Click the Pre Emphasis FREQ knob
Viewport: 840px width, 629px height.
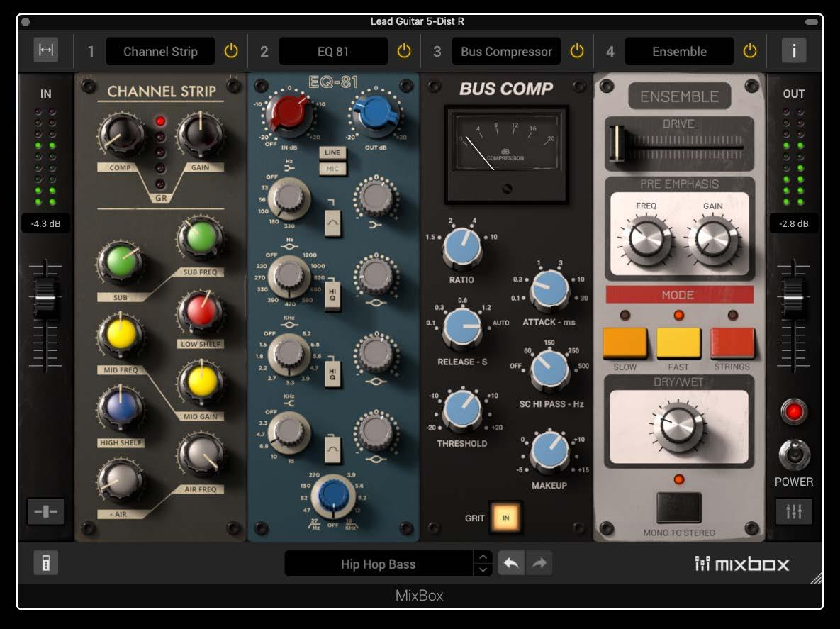click(646, 240)
